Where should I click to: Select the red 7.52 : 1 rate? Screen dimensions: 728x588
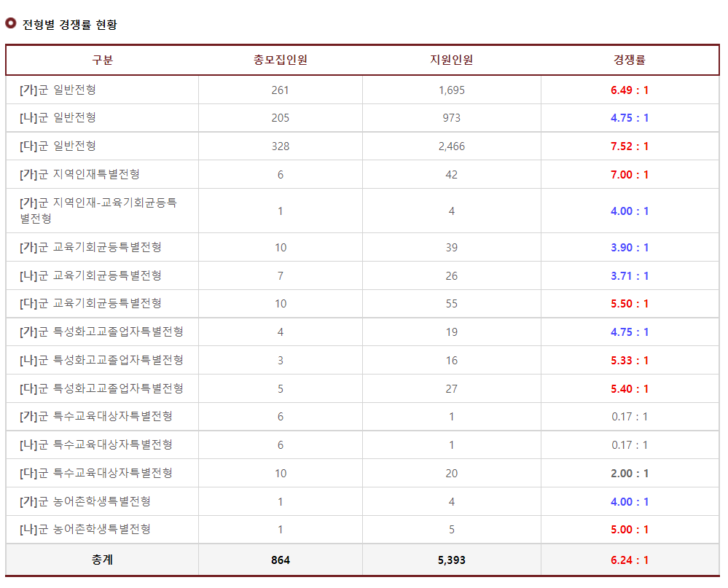[629, 146]
